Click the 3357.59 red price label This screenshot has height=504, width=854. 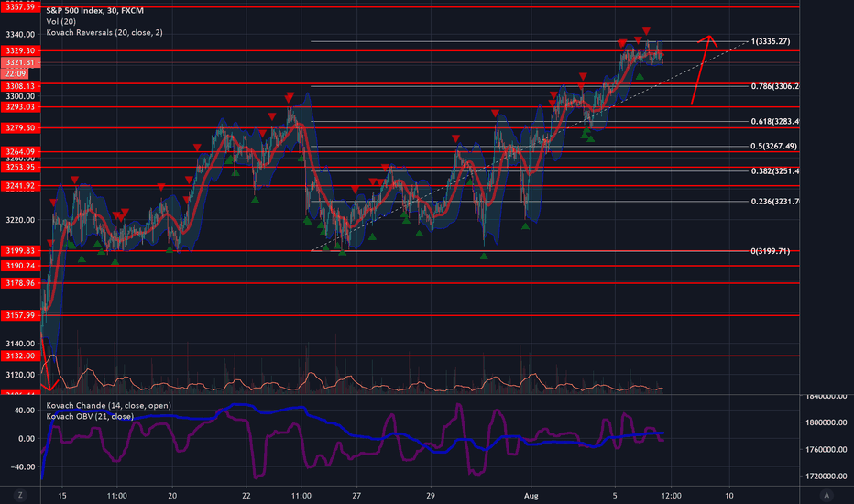pyautogui.click(x=20, y=6)
